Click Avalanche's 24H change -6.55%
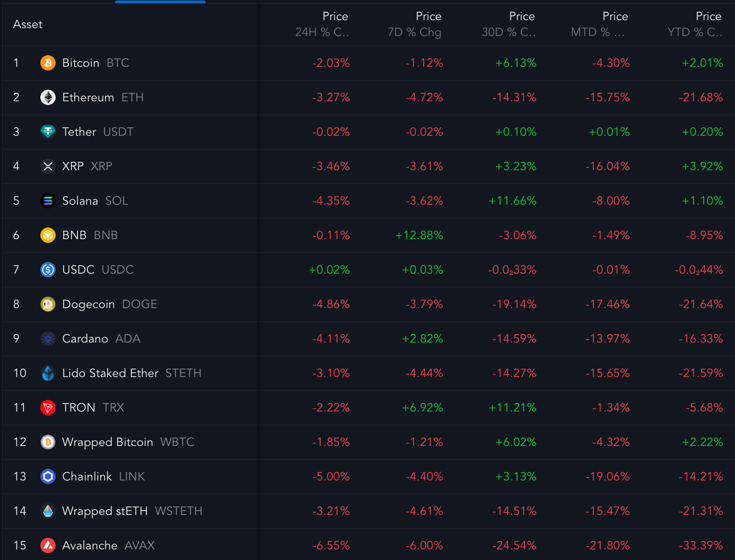This screenshot has height=560, width=735. pos(331,546)
